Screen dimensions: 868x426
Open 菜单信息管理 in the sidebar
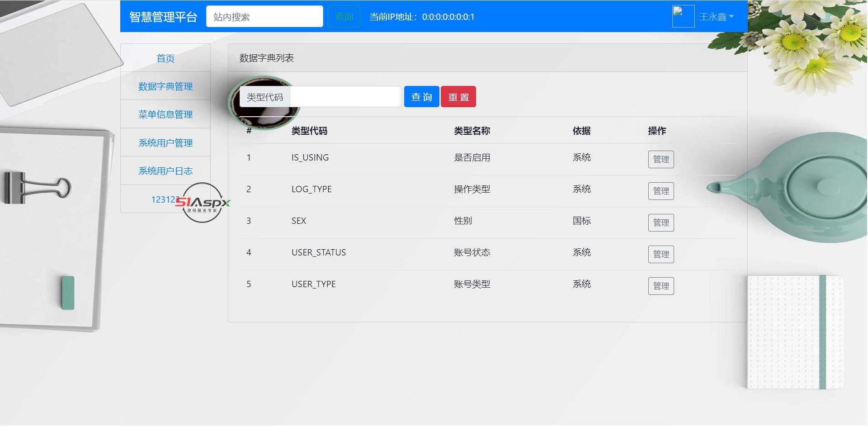[x=165, y=114]
